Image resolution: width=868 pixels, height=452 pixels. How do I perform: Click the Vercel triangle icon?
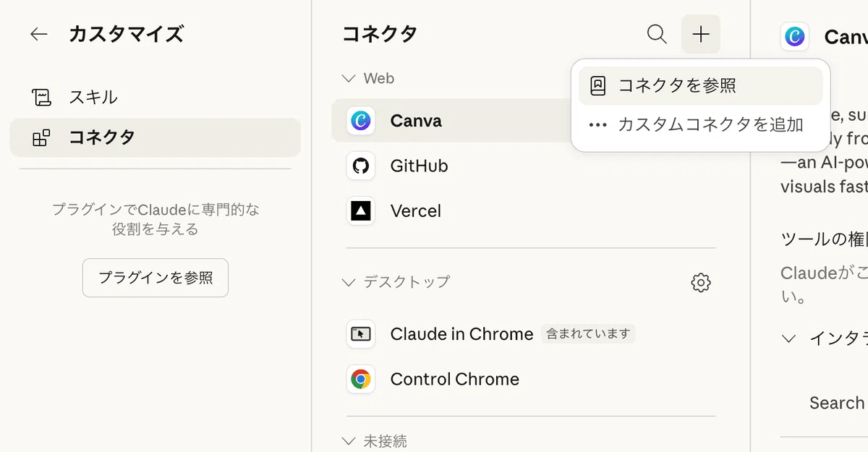click(360, 211)
